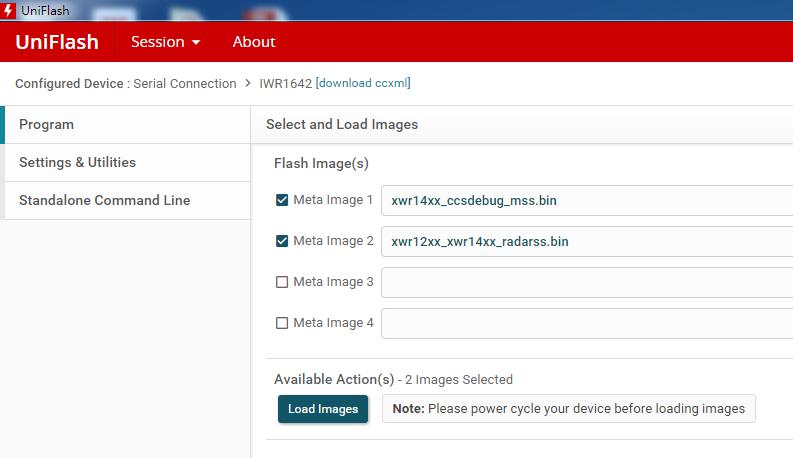Click the Load Images button
The image size is (793, 458).
point(323,408)
